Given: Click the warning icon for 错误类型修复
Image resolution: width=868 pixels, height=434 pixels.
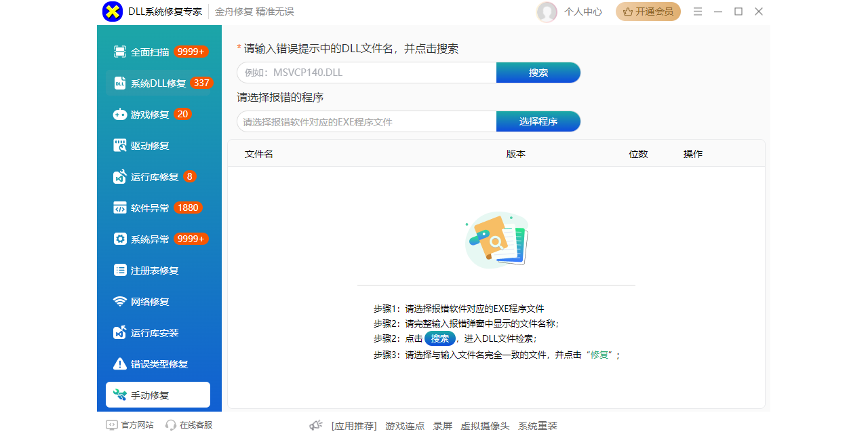Looking at the screenshot, I should [x=120, y=364].
